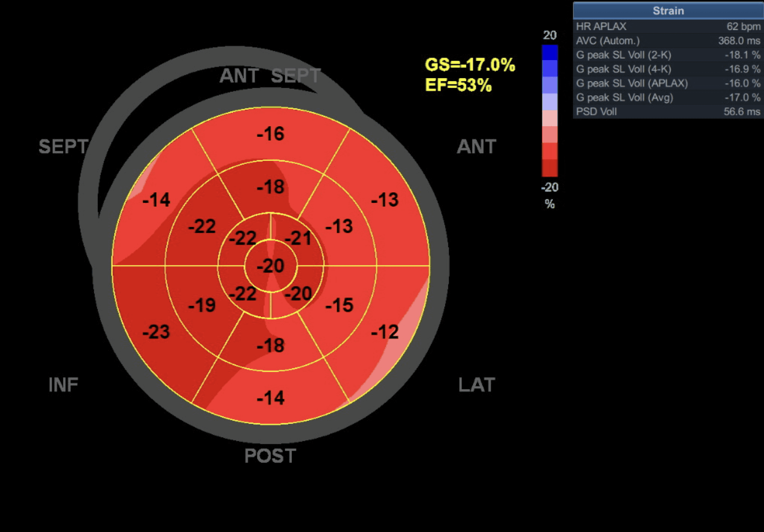
Task: Click the basal anteroseptal segment -16
Action: point(271,134)
